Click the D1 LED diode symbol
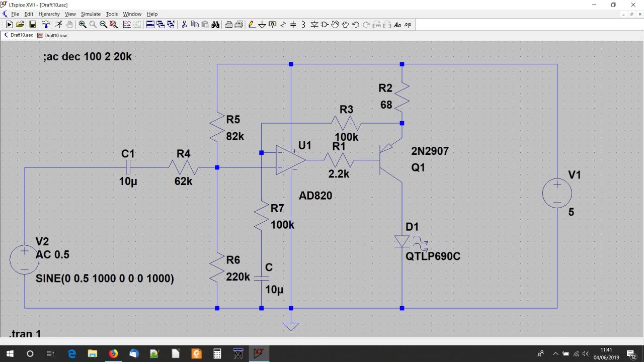 click(x=402, y=242)
